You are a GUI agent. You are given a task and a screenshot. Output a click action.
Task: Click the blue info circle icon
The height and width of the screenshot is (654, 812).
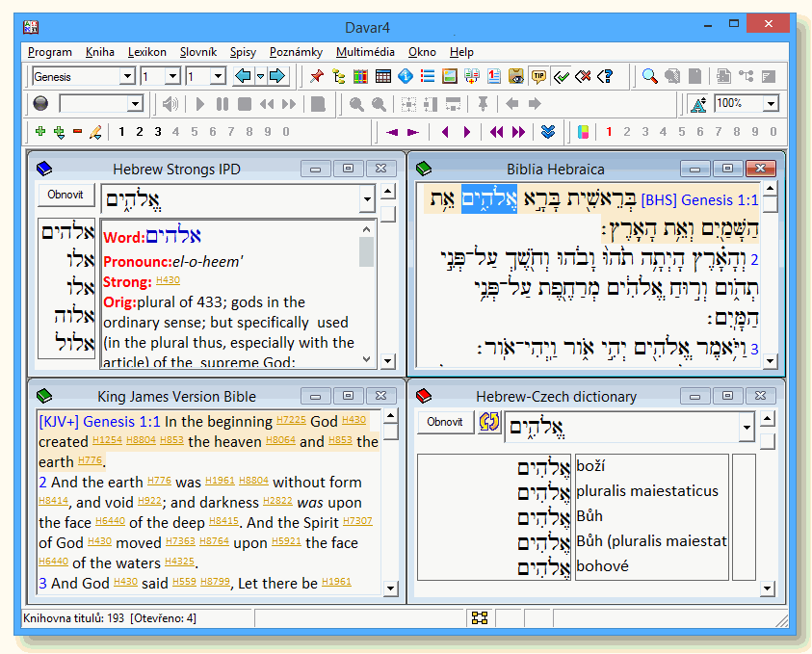(406, 76)
